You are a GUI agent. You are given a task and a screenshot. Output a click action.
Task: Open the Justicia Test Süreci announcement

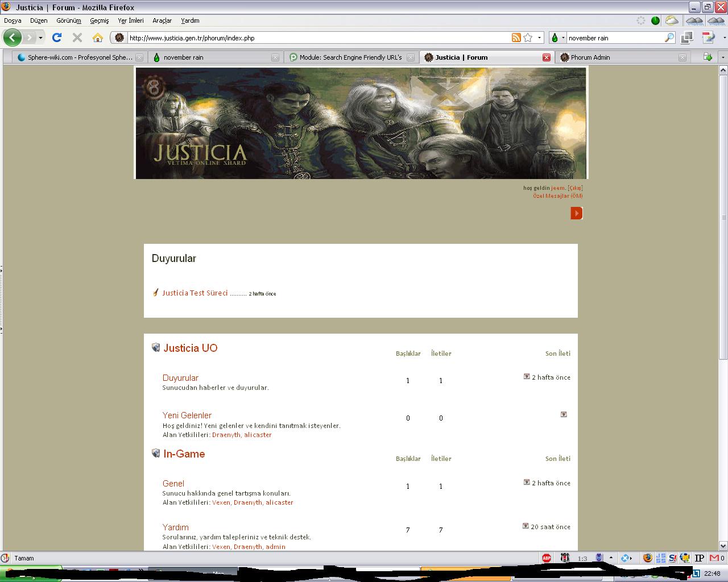195,293
